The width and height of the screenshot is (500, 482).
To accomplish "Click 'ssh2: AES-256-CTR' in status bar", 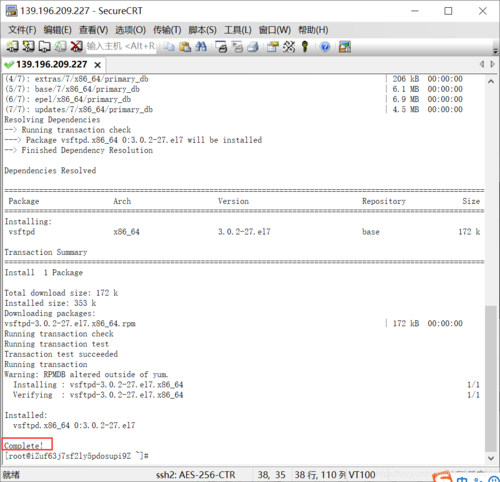I will point(196,475).
